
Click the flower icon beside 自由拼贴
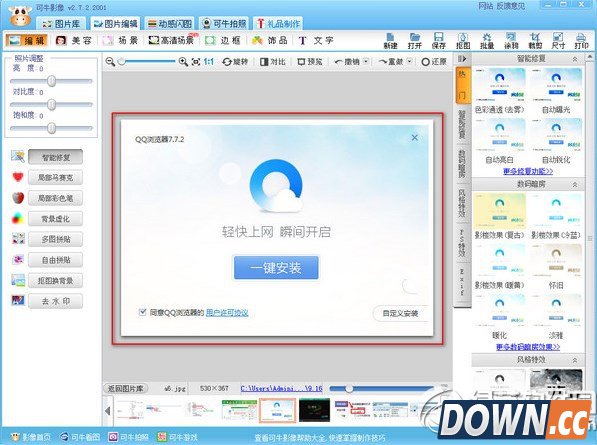18,259
